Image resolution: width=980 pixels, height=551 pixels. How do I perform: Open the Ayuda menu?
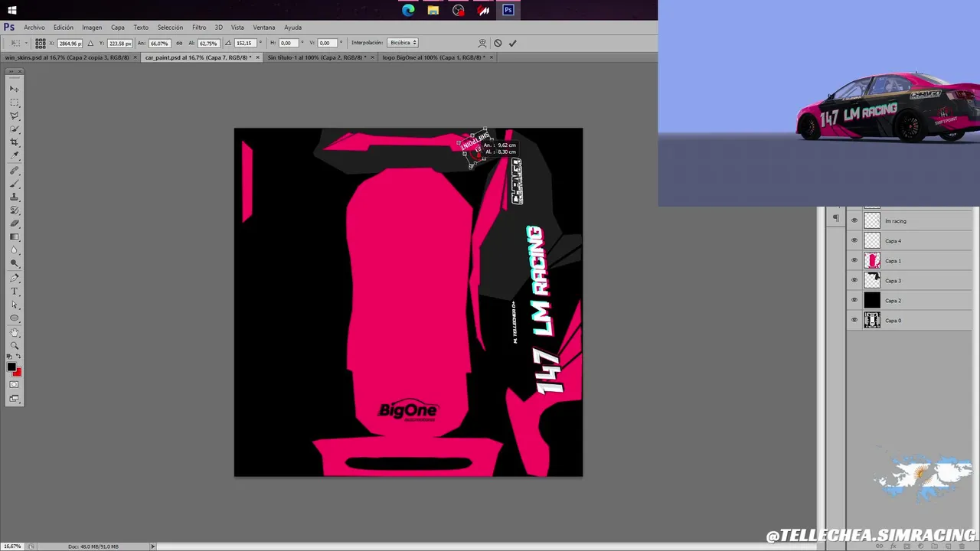(292, 28)
